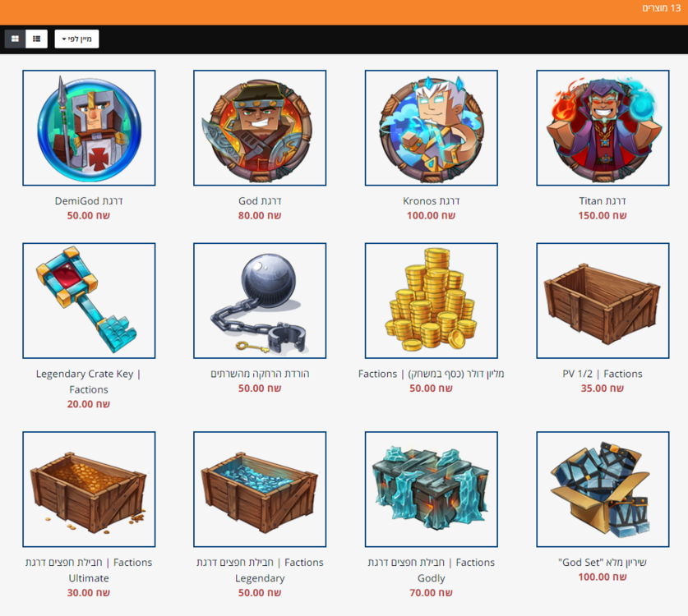Image resolution: width=688 pixels, height=616 pixels.
Task: Open the sort-by dropdown
Action: tap(76, 39)
